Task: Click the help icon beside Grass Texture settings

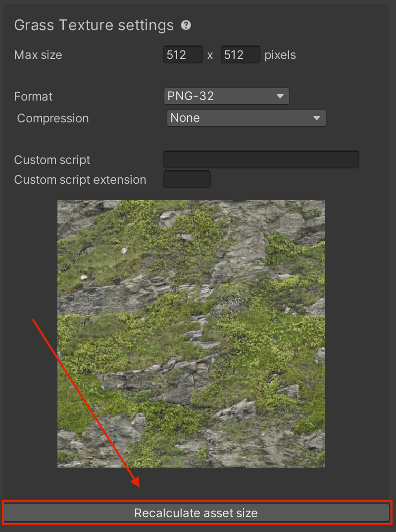Action: [x=186, y=25]
